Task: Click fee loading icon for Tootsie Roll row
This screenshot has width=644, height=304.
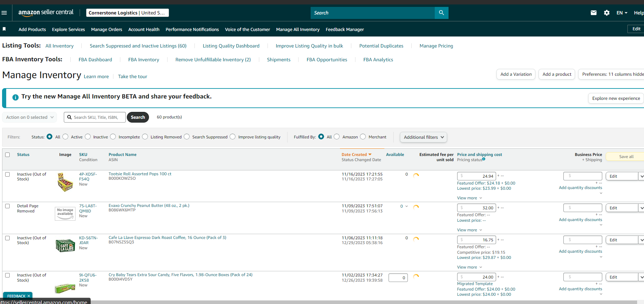Action: (x=416, y=175)
